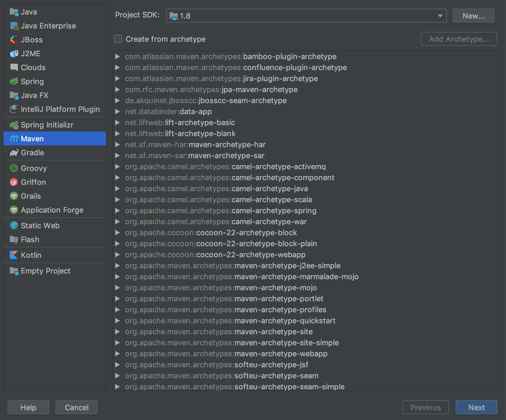
Task: Click the Previous button
Action: (426, 407)
